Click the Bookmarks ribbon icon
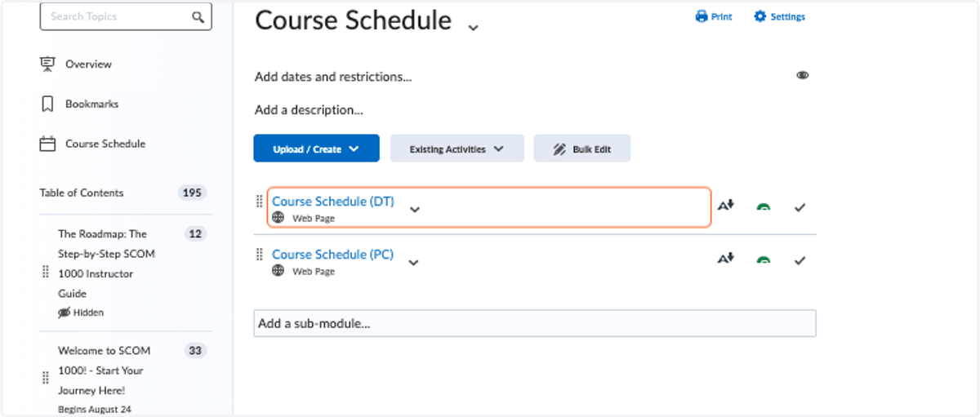This screenshot has width=980, height=417. 47,104
